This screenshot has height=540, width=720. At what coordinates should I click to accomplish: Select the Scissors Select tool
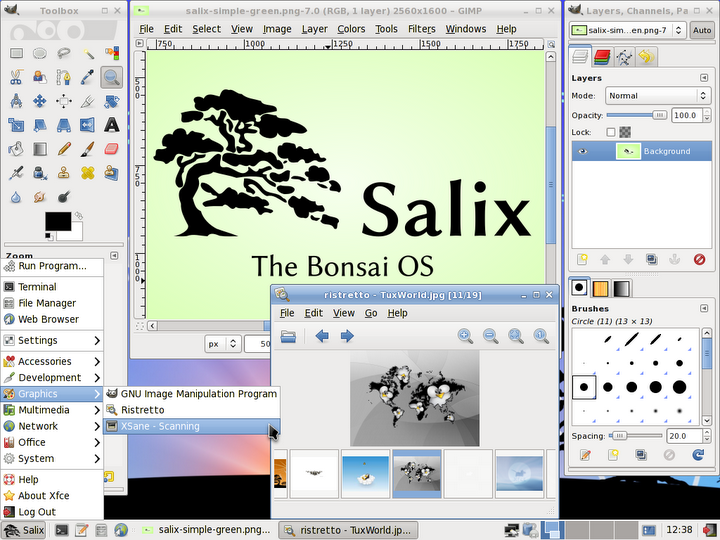[17, 77]
